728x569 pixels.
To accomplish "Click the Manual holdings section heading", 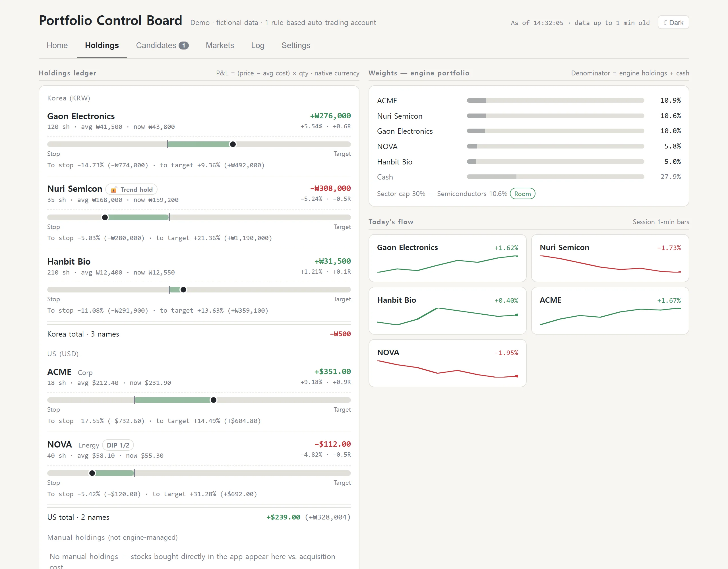I will click(x=112, y=537).
